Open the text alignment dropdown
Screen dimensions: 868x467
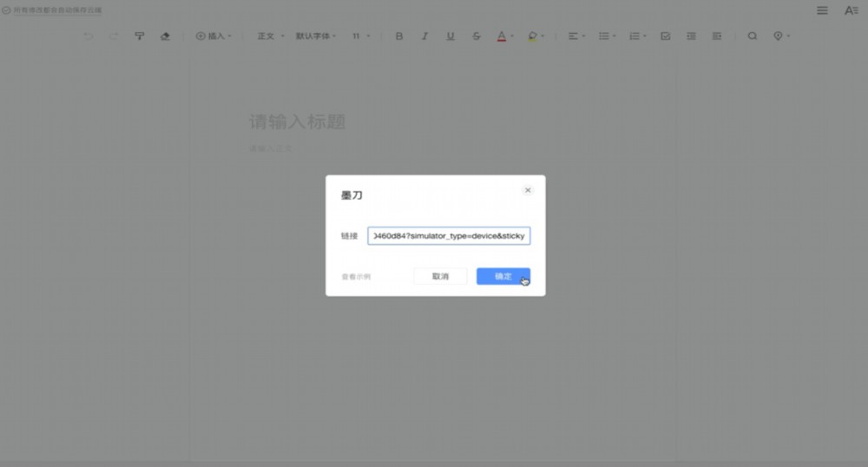pyautogui.click(x=576, y=36)
